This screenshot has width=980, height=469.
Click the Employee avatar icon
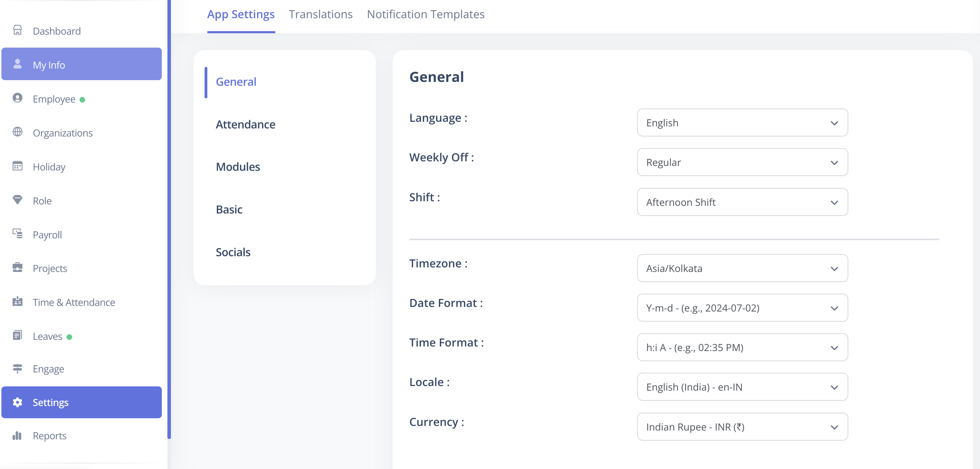pos(18,98)
